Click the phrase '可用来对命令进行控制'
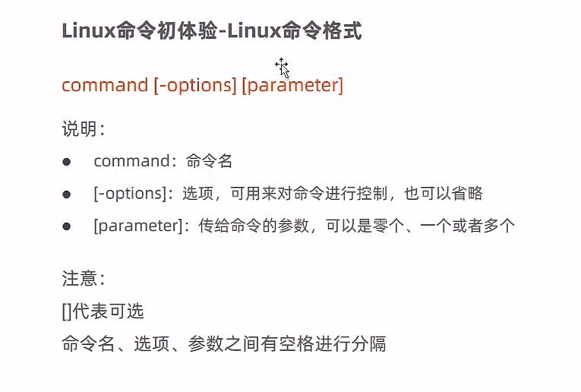Screen dimensions: 581x392 pyautogui.click(x=309, y=194)
